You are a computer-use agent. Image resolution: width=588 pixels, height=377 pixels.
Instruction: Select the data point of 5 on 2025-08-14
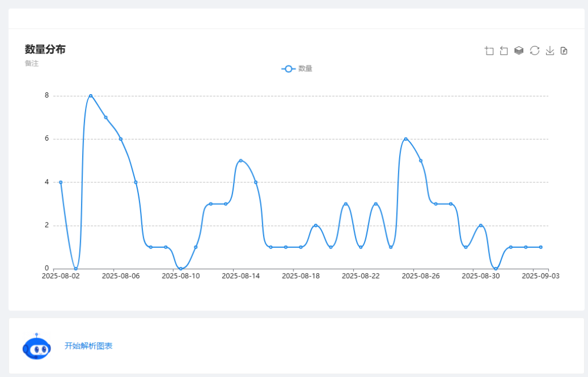point(241,161)
